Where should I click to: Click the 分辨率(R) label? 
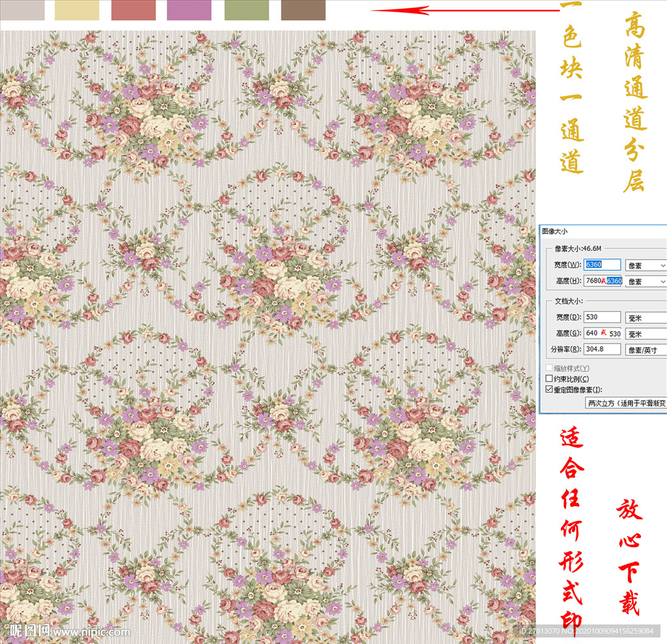pyautogui.click(x=566, y=349)
